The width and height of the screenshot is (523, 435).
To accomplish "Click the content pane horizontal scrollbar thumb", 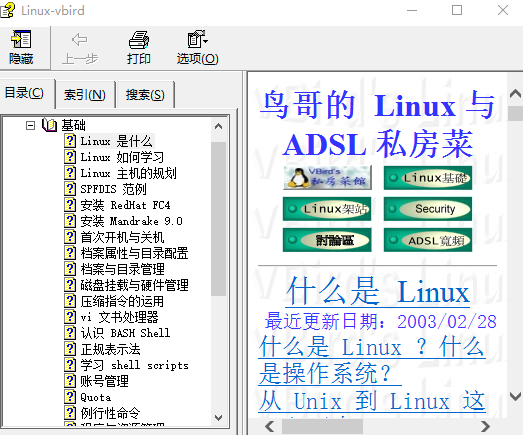I will point(322,426).
